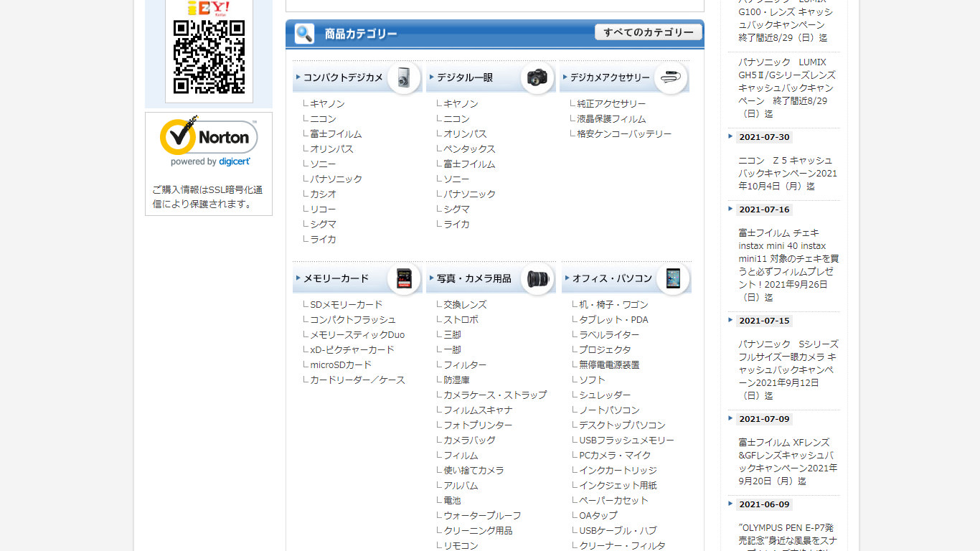The width and height of the screenshot is (980, 551).
Task: Open 液晶保護フィルム link
Action: [x=611, y=119]
